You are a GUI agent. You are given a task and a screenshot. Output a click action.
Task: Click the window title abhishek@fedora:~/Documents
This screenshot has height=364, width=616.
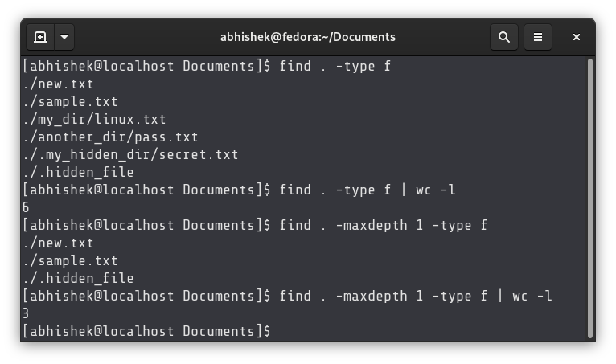pos(308,37)
